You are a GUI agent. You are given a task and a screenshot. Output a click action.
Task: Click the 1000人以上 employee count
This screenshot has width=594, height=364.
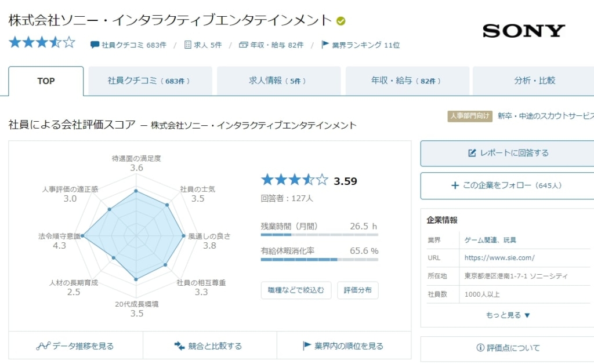(x=482, y=294)
